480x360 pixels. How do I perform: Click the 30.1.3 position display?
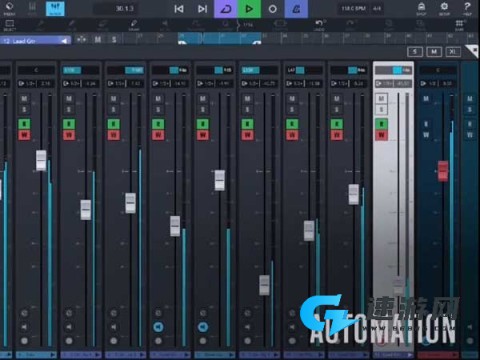125,8
